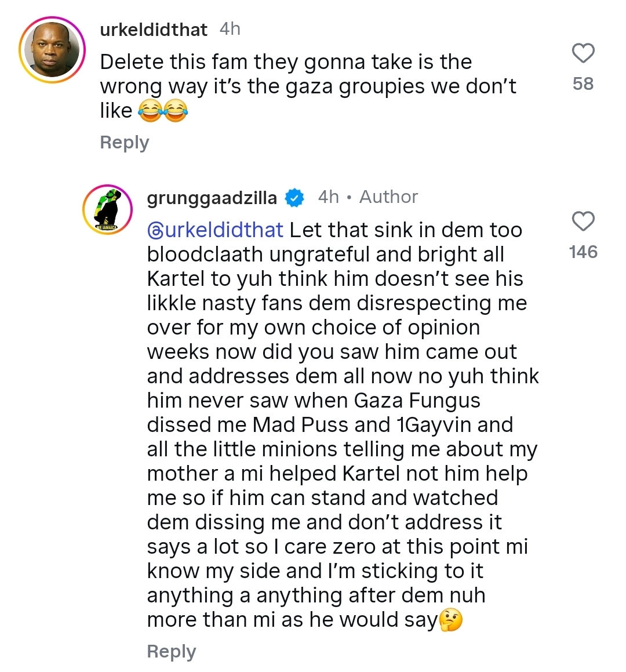The height and width of the screenshot is (672, 626).
Task: Open the urkeldidthat username link
Action: click(154, 30)
